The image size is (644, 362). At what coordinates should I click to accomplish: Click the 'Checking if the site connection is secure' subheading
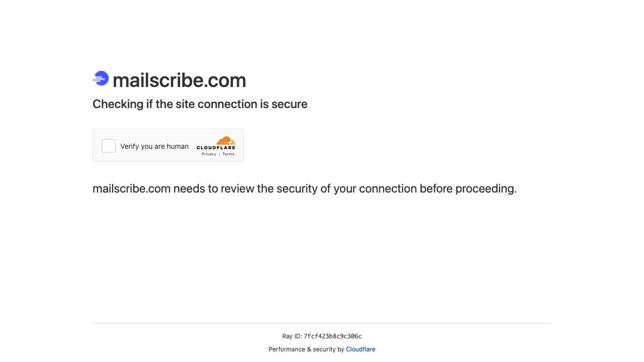point(200,104)
